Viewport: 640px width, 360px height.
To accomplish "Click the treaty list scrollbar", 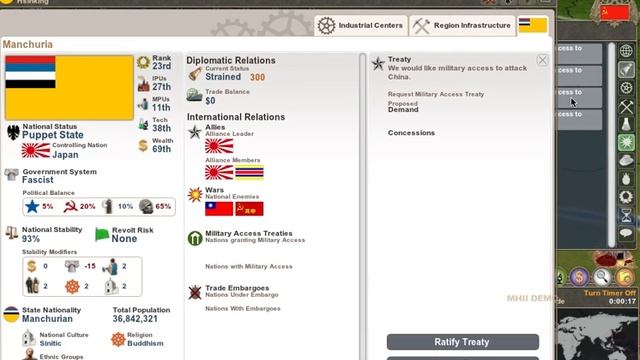I will pos(611,145).
